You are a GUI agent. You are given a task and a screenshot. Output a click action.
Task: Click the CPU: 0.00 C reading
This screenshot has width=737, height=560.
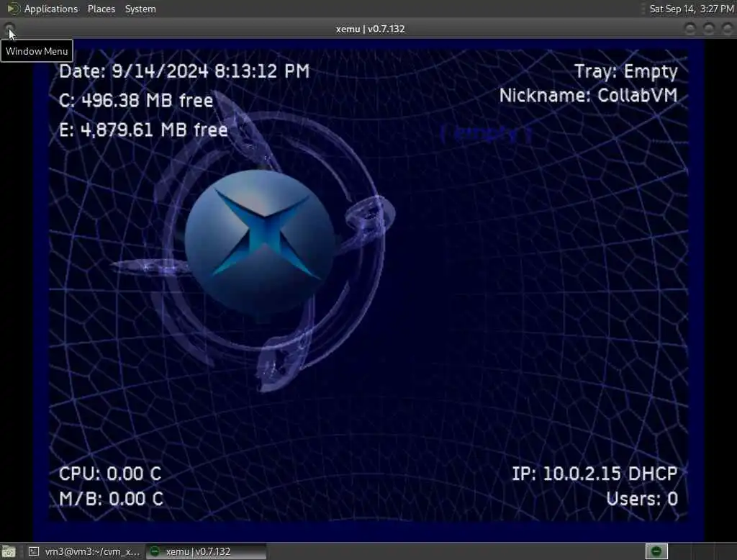[110, 474]
